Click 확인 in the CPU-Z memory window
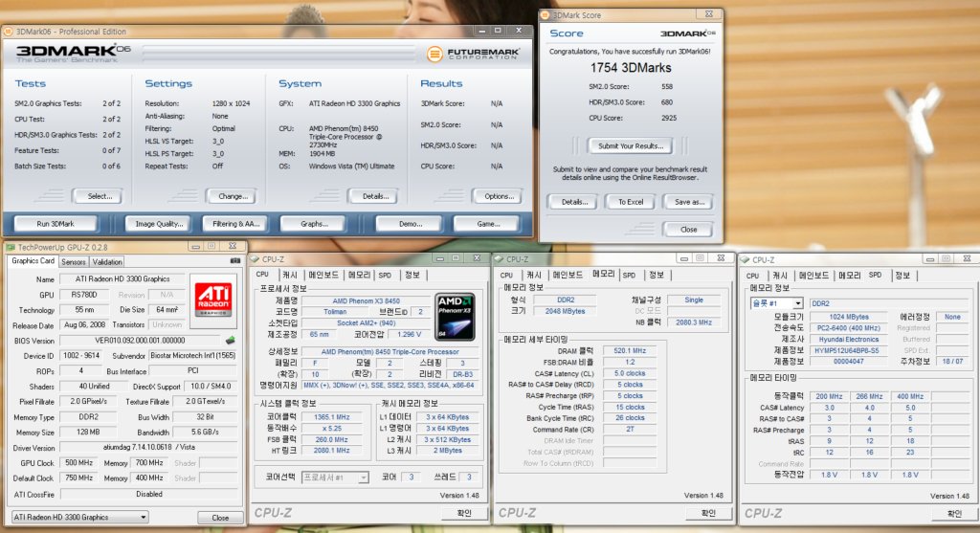The height and width of the screenshot is (533, 980). pyautogui.click(x=707, y=513)
